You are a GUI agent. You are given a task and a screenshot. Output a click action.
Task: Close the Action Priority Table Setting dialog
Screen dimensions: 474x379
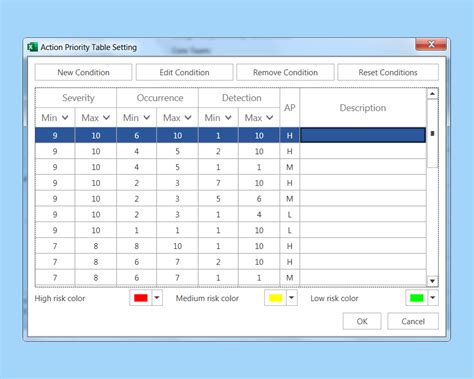coord(431,44)
